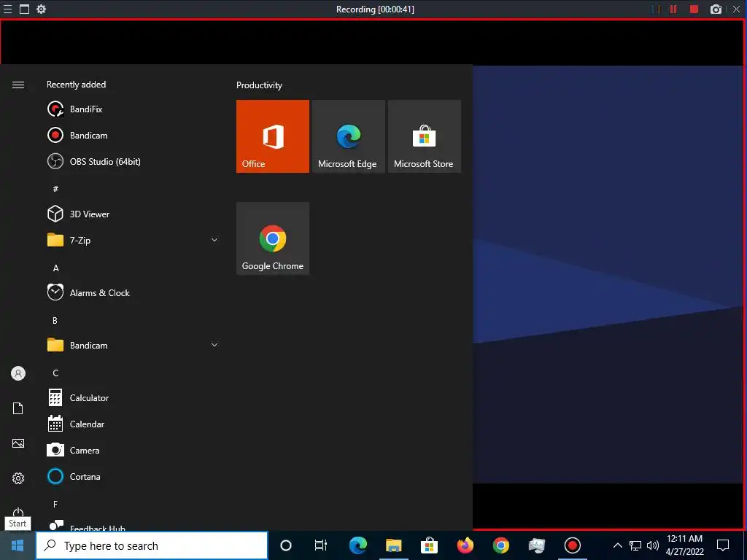The image size is (747, 560).
Task: Pause the Bandicam recording
Action: pyautogui.click(x=673, y=9)
